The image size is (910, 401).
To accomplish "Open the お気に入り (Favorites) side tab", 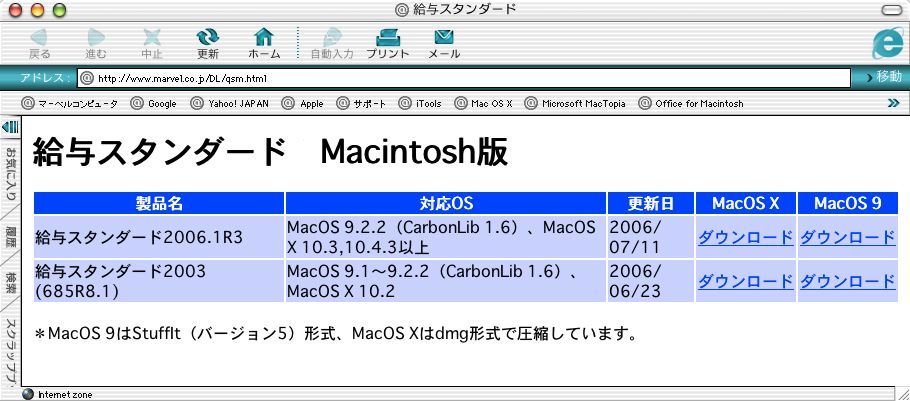I will click(10, 174).
